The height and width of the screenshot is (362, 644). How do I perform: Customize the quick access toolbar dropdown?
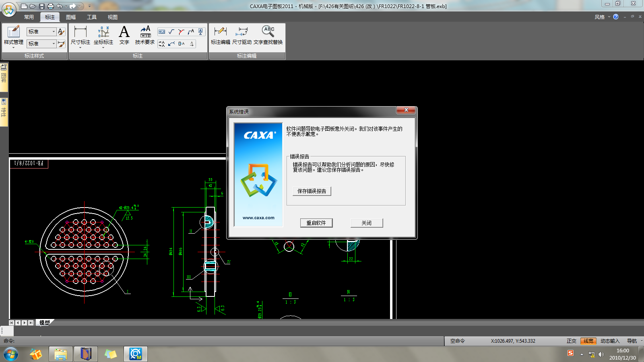[89, 6]
